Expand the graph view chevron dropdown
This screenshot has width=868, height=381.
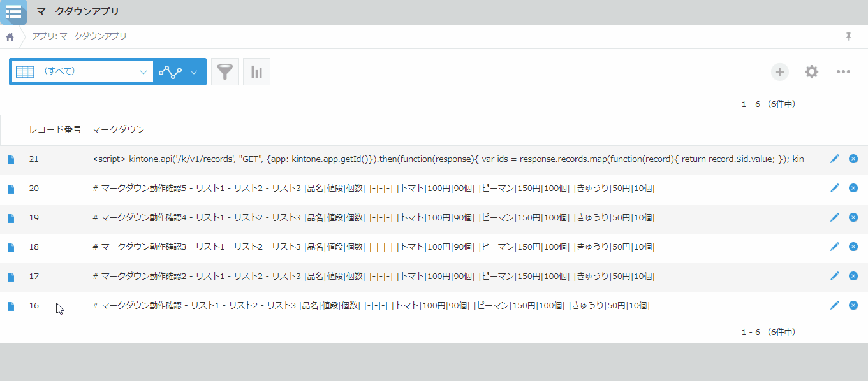point(194,72)
